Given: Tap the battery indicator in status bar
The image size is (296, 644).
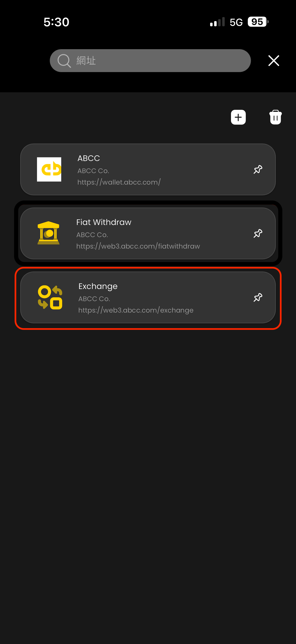Looking at the screenshot, I should pos(258,22).
